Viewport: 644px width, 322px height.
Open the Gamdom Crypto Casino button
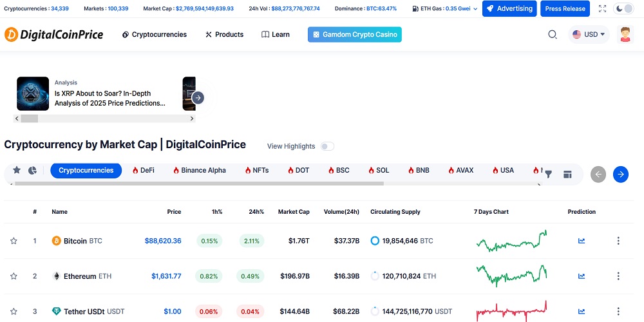pyautogui.click(x=354, y=35)
